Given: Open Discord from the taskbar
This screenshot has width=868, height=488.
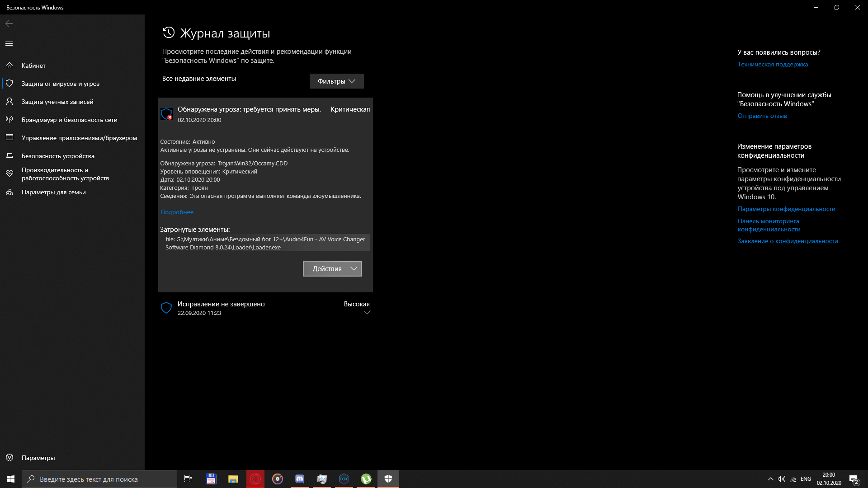Looking at the screenshot, I should tap(300, 479).
